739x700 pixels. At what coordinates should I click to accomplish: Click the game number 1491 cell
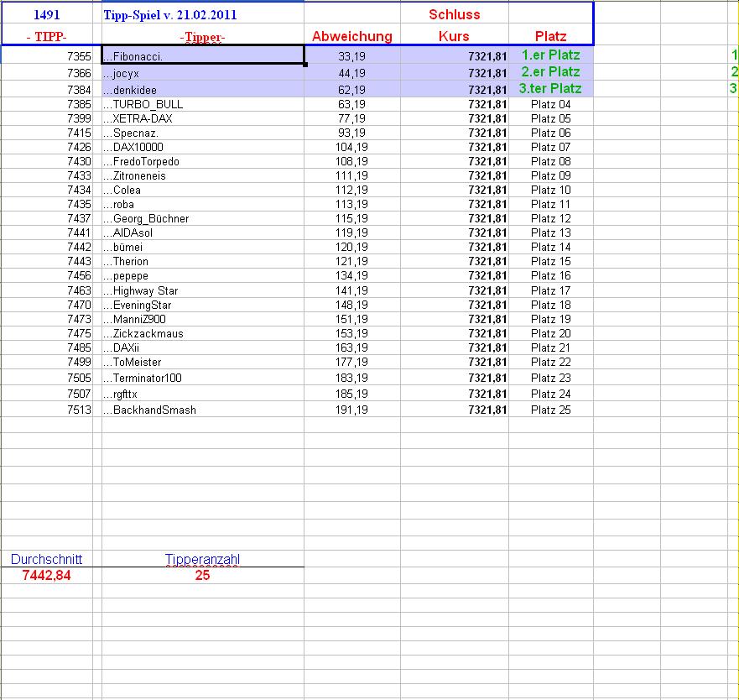[47, 14]
